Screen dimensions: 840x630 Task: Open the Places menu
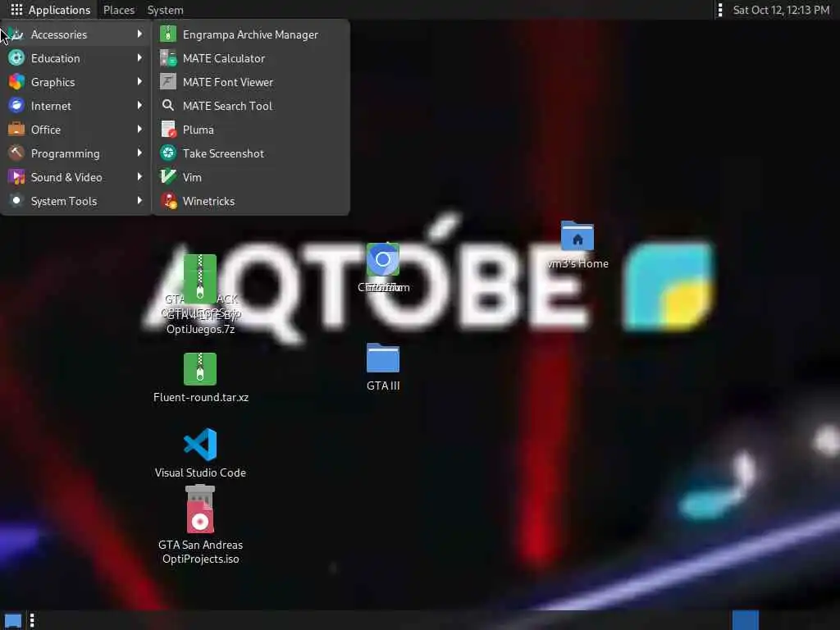coord(119,10)
